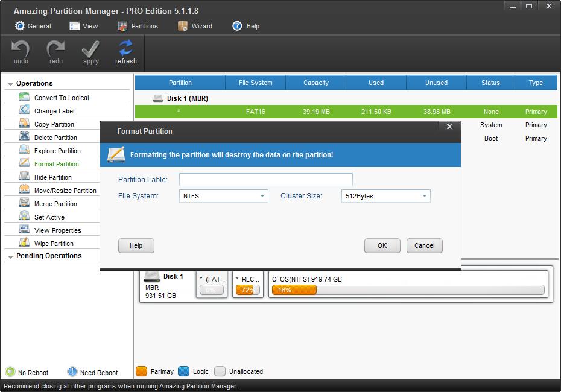The width and height of the screenshot is (561, 392).
Task: Click the Copy Partition icon
Action: (24, 123)
